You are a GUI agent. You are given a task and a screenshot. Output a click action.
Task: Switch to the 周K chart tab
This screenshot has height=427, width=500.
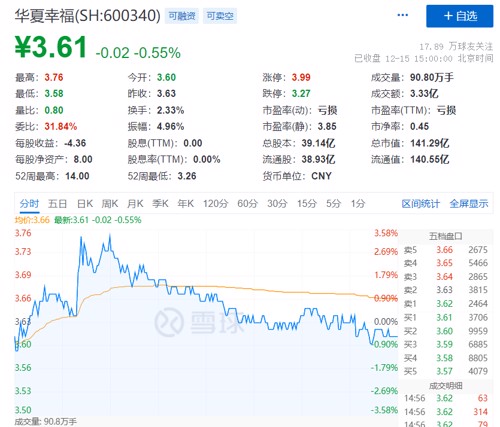[x=110, y=203]
